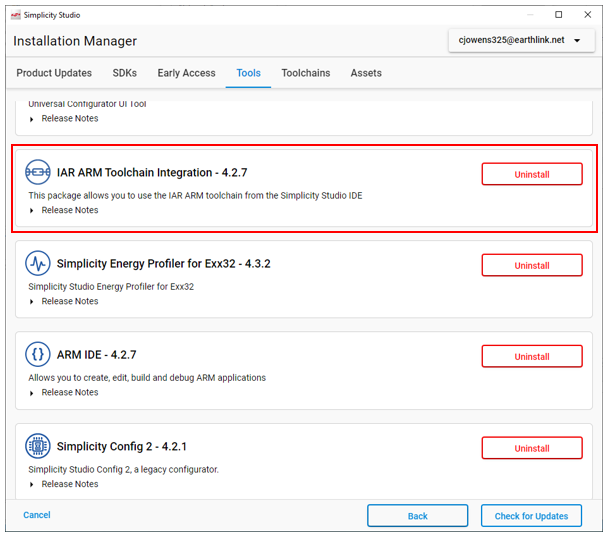Click 'Allows you to create, edit, build and debug' text
Viewport: 608px width, 537px height.
point(147,378)
